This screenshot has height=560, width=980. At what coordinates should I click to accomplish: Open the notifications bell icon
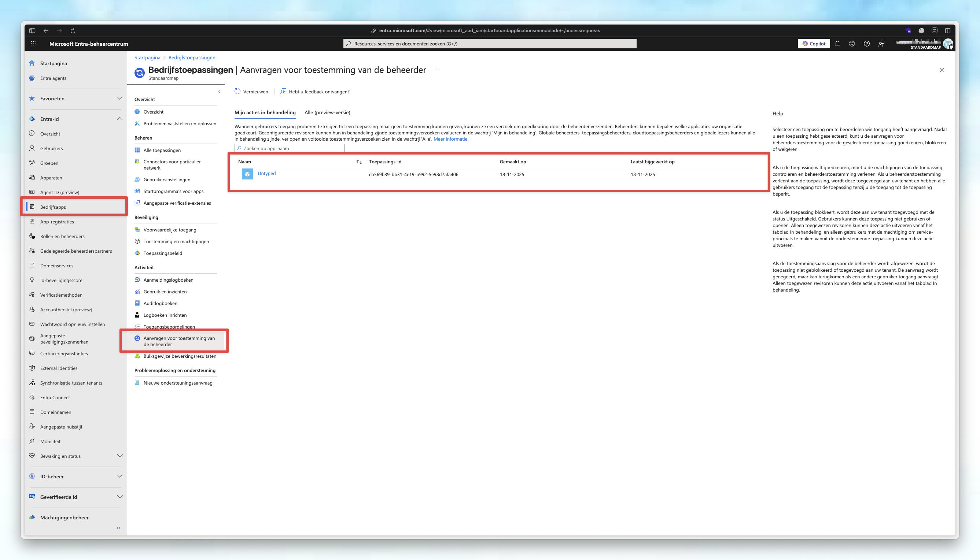click(x=837, y=44)
